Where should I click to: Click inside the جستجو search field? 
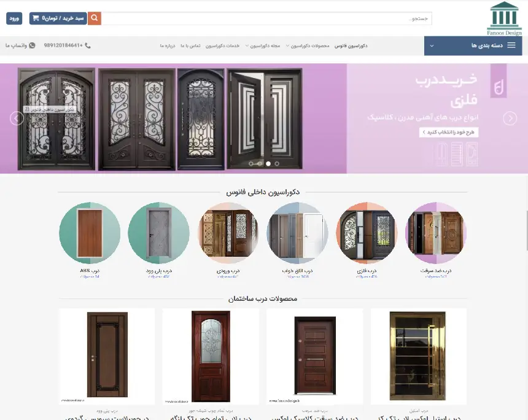(x=266, y=18)
